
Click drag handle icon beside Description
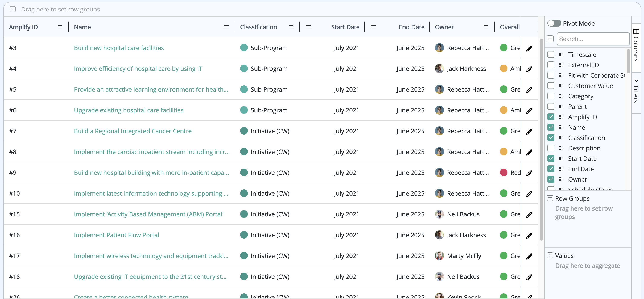tap(561, 148)
